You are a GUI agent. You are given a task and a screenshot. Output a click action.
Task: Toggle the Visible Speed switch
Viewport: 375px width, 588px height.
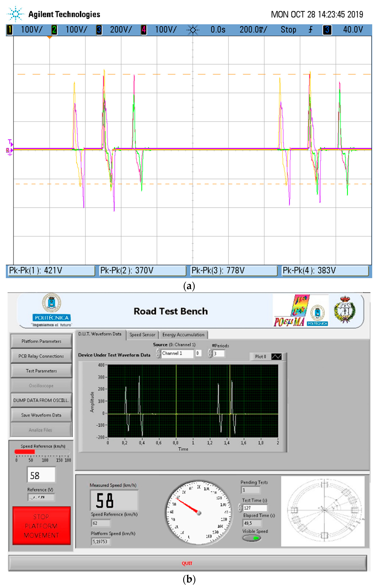[252, 538]
